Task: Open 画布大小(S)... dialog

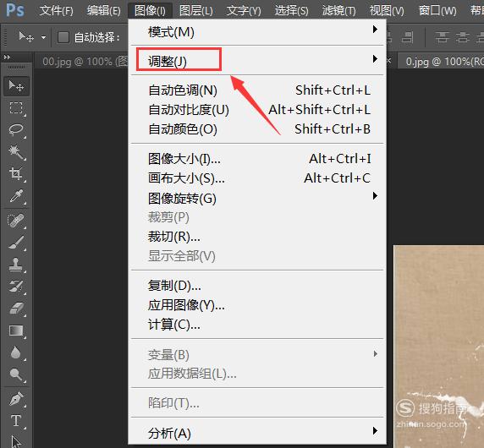Action: (257, 178)
